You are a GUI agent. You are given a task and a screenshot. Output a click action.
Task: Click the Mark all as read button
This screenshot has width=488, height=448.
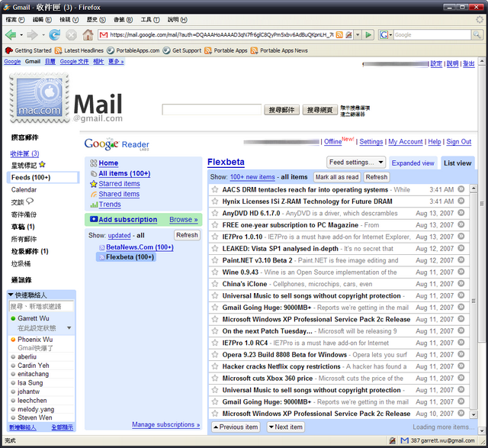pos(337,177)
